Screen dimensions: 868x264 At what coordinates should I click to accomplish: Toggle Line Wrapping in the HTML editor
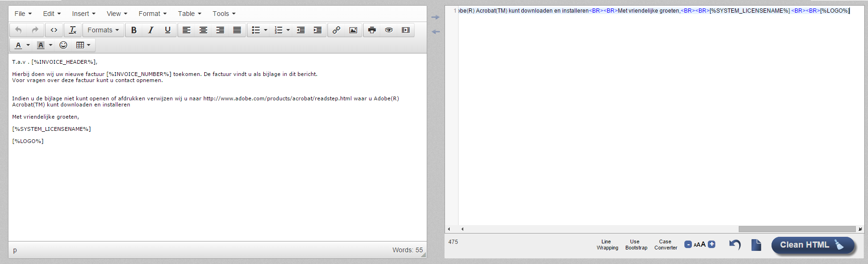point(607,245)
